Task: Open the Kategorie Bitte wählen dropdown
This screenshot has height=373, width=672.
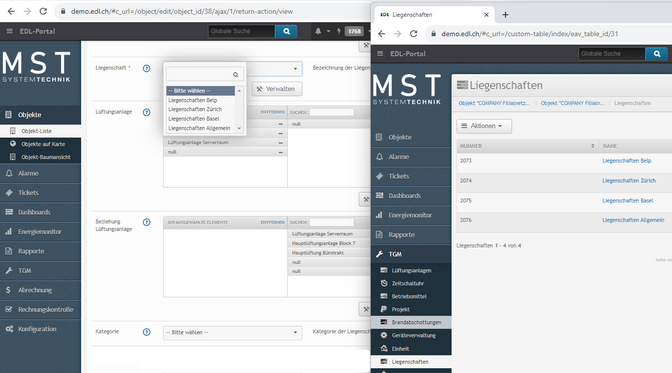Action: 232,333
